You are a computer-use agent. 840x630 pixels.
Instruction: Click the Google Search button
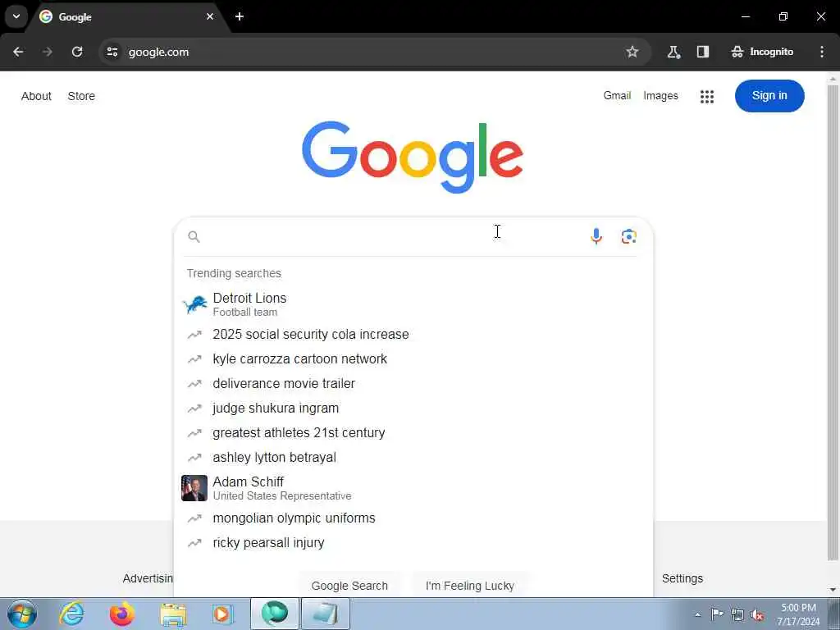coord(349,586)
